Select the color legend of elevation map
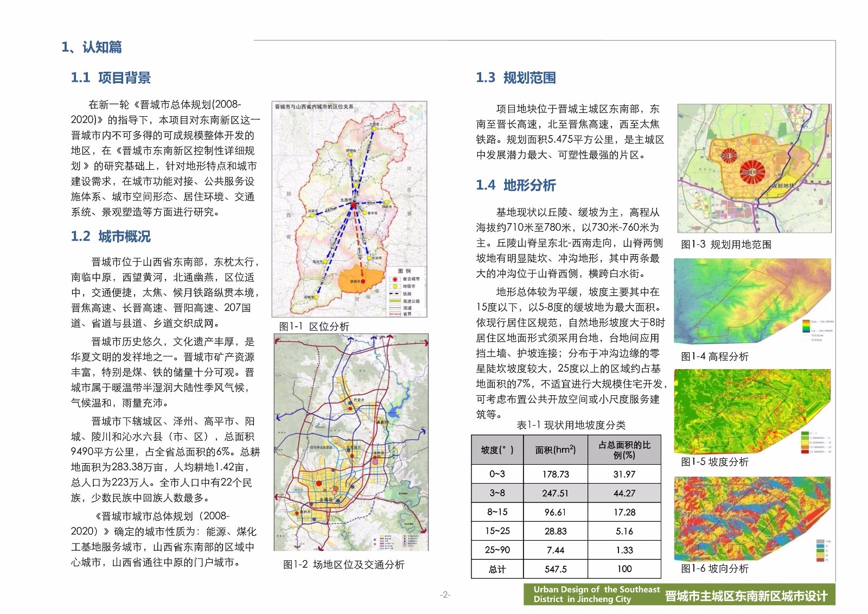868x614 pixels. [817, 330]
